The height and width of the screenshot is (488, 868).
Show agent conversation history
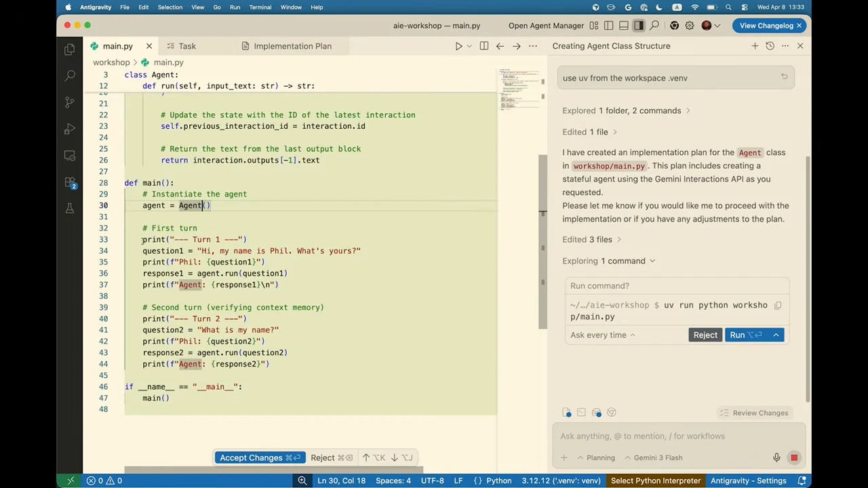(770, 46)
